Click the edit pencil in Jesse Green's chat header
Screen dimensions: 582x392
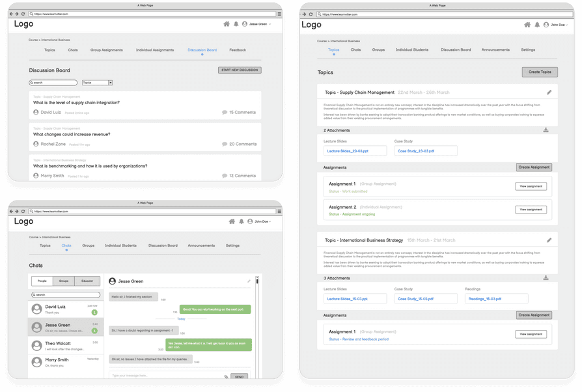coord(249,281)
